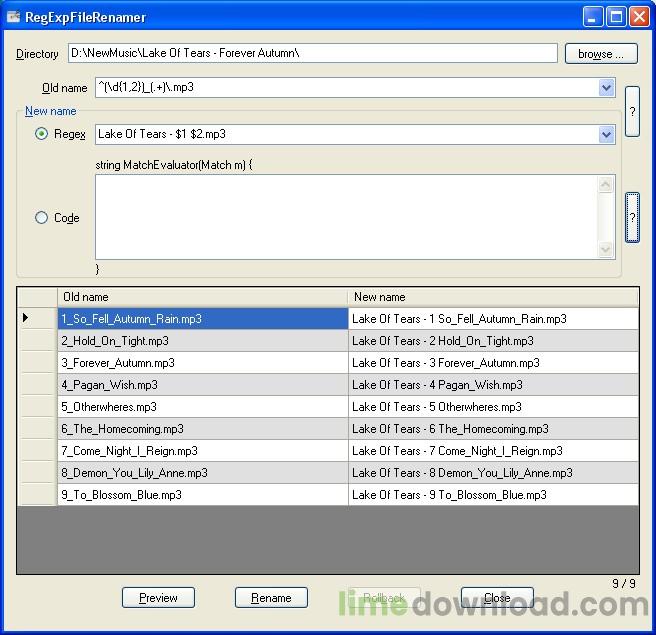Viewport: 656px width, 635px height.
Task: Sort by the Old name column header
Action: click(202, 297)
